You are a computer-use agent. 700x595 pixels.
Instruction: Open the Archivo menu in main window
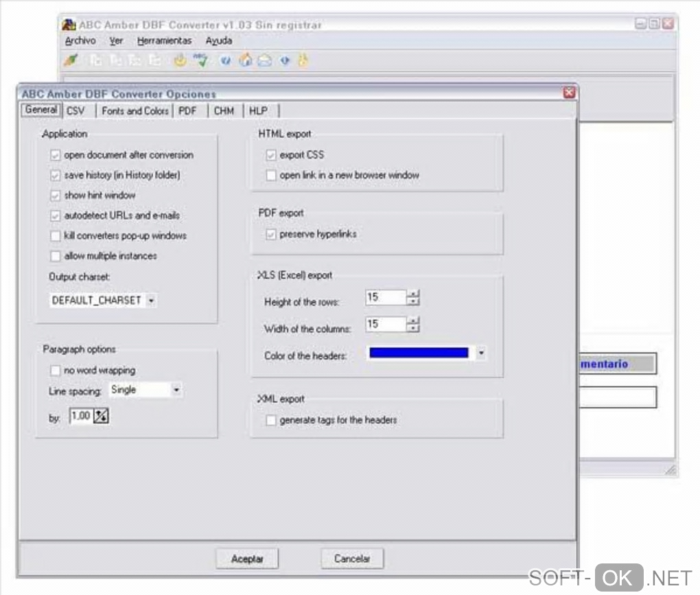pos(80,40)
